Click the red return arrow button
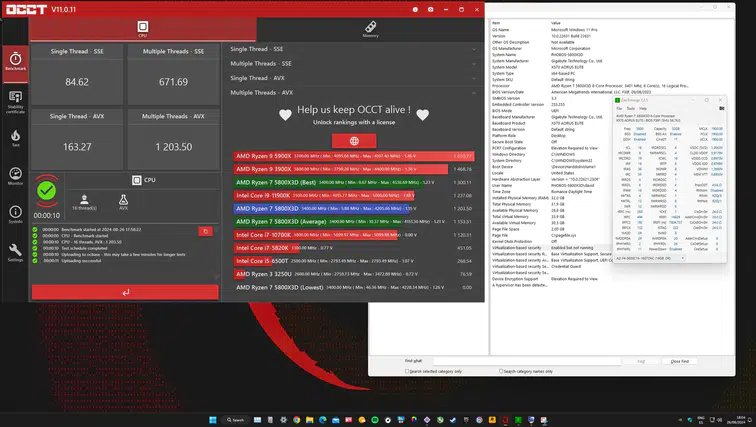756x427 pixels. (x=125, y=292)
